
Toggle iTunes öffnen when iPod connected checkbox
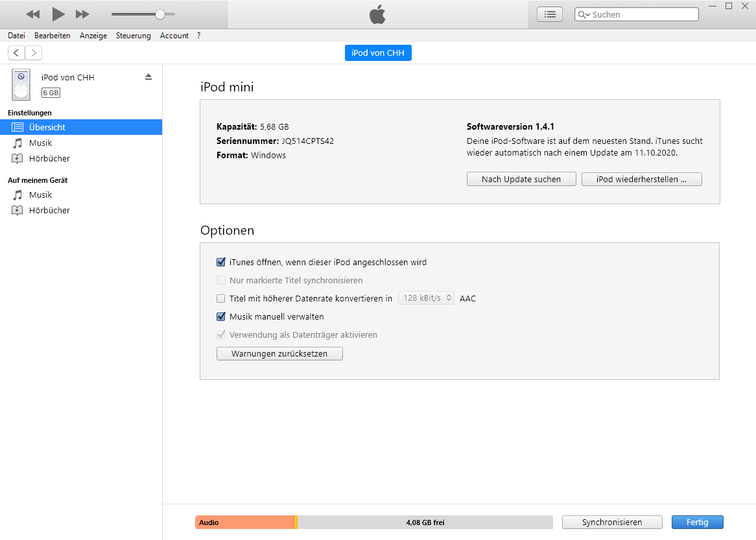[220, 263]
